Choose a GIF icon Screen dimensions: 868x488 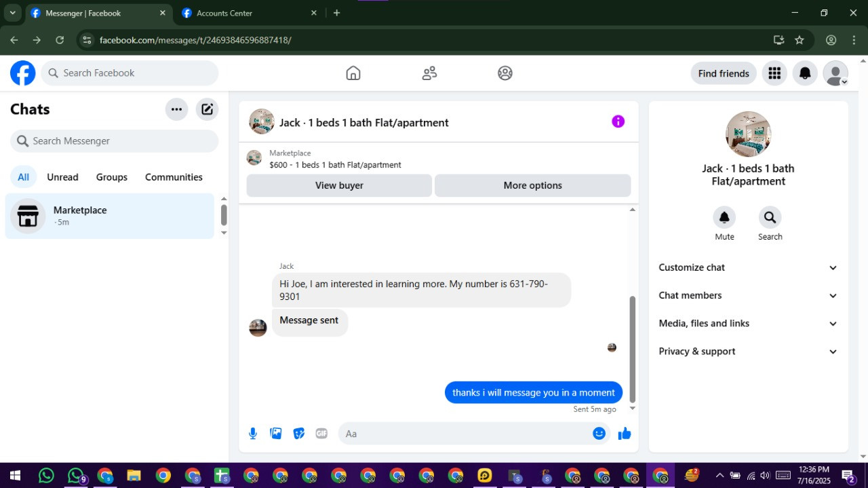point(321,433)
